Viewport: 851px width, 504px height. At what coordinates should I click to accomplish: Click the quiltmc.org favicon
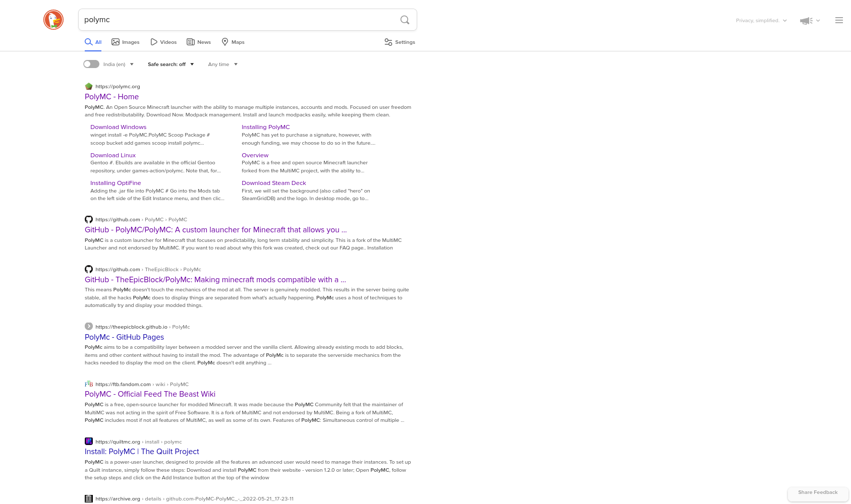[89, 442]
